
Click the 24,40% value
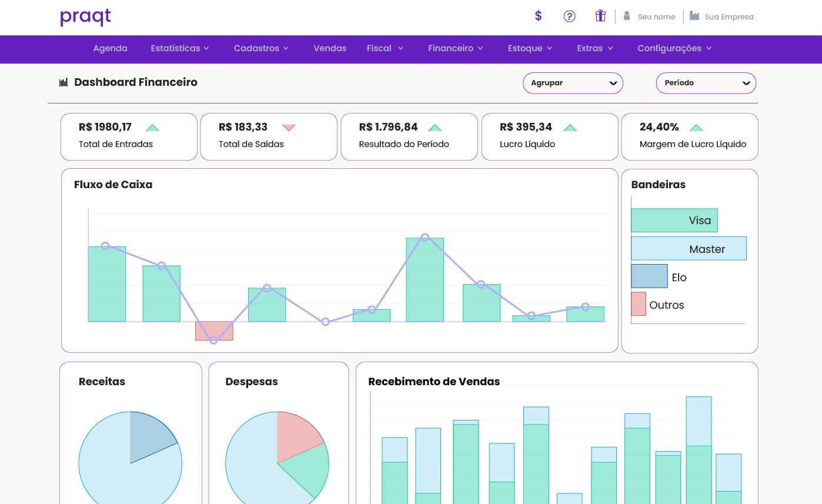click(659, 127)
